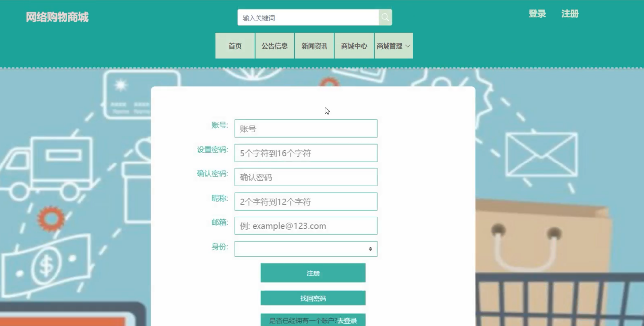Click the search magnifier icon
This screenshot has width=644, height=326.
click(385, 18)
